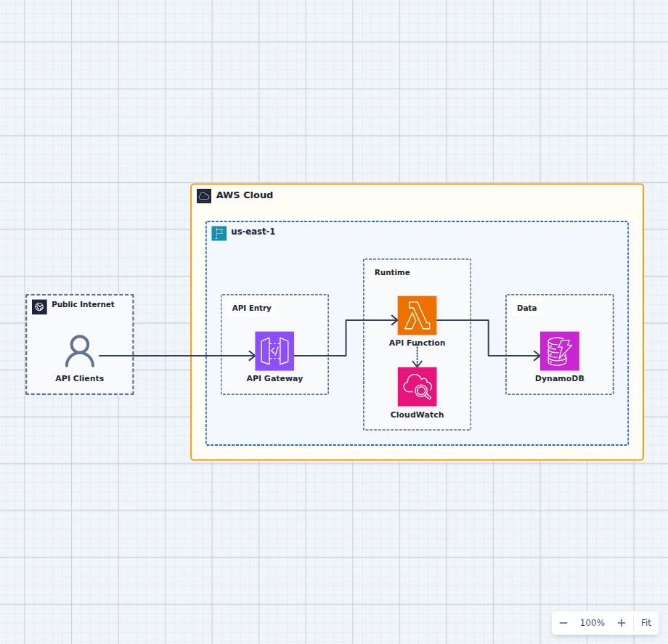Click the DynamoDB caption

pyautogui.click(x=559, y=378)
